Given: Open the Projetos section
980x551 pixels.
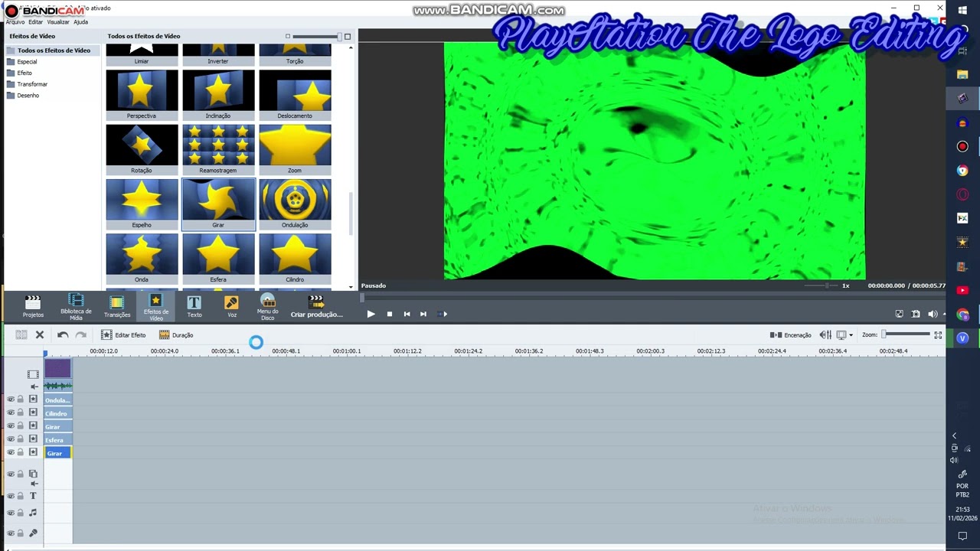Looking at the screenshot, I should [x=33, y=306].
